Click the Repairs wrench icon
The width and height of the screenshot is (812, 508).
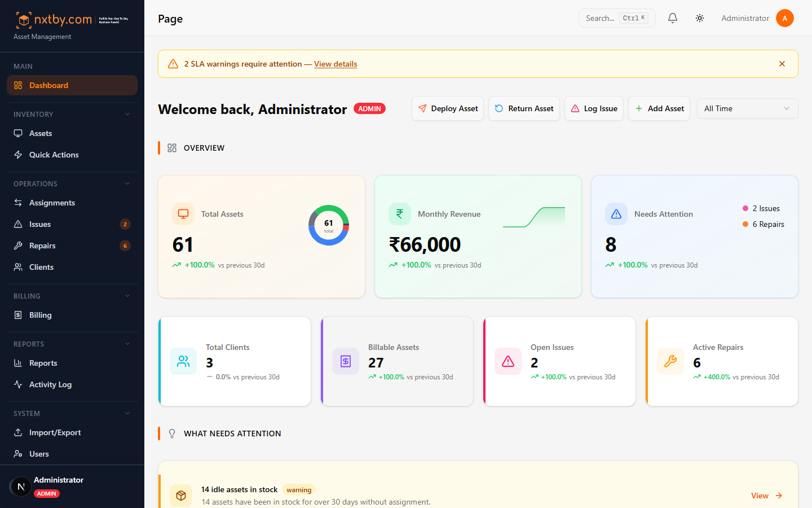[x=18, y=246]
